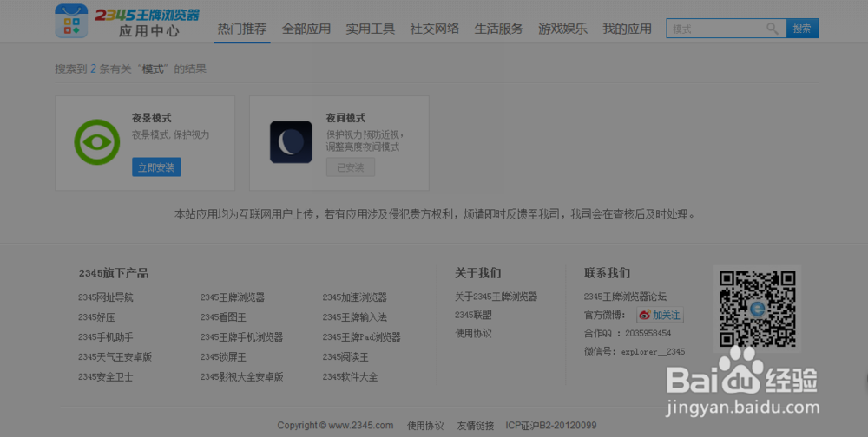
Task: Click the 微信号: explorer__2345 text
Action: pyautogui.click(x=635, y=352)
